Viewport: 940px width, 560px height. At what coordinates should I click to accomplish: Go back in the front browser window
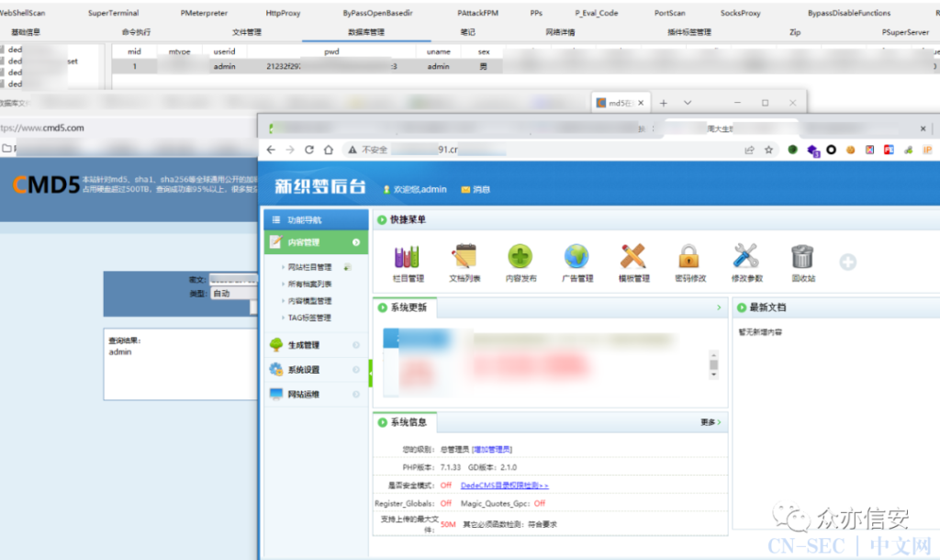pos(271,150)
